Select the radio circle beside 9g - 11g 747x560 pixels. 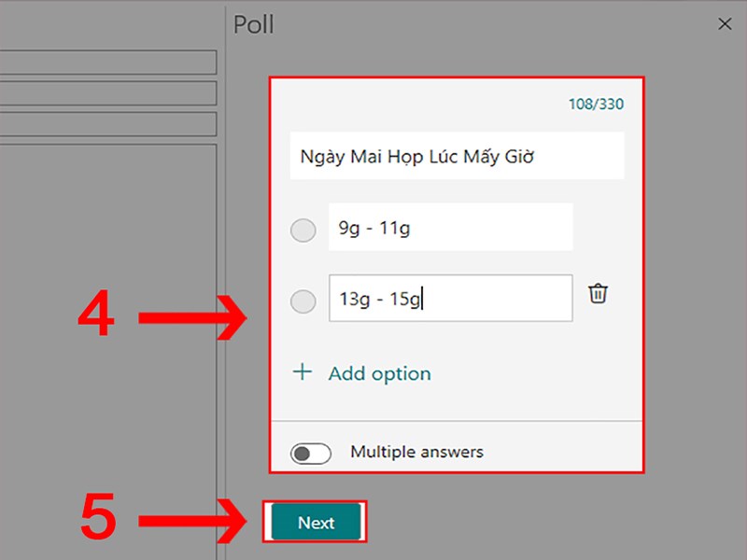click(303, 230)
